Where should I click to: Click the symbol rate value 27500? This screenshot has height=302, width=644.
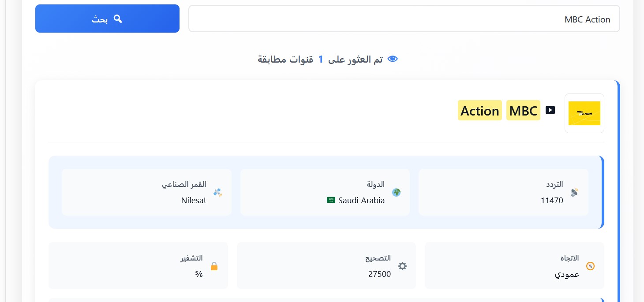(379, 274)
